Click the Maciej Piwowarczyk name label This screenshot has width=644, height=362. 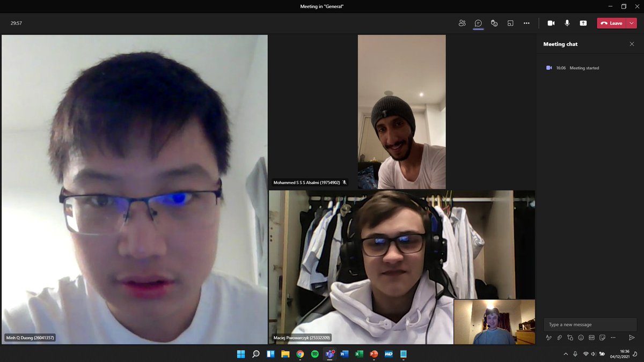point(302,338)
